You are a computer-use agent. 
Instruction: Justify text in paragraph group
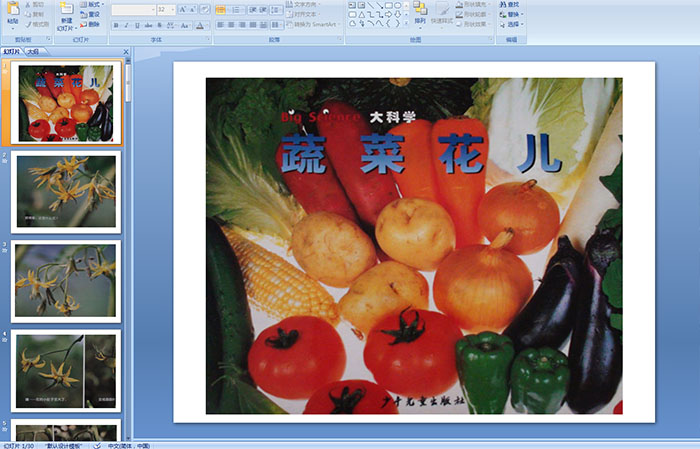(x=253, y=25)
